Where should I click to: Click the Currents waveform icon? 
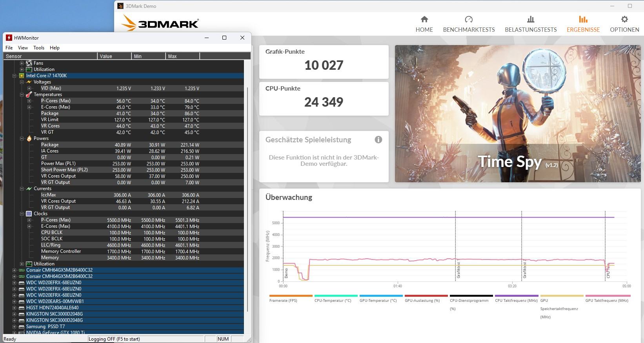point(29,189)
